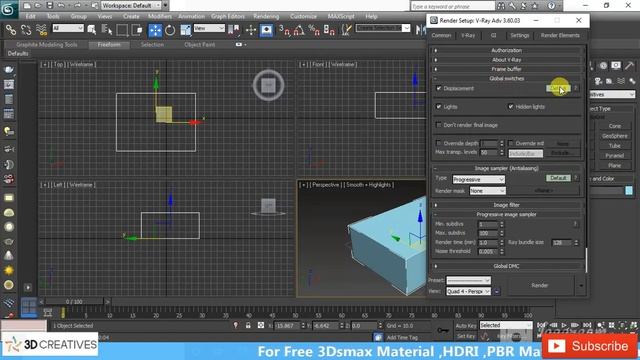The width and height of the screenshot is (640, 360).
Task: Expand the Image filter rollout
Action: point(507,205)
